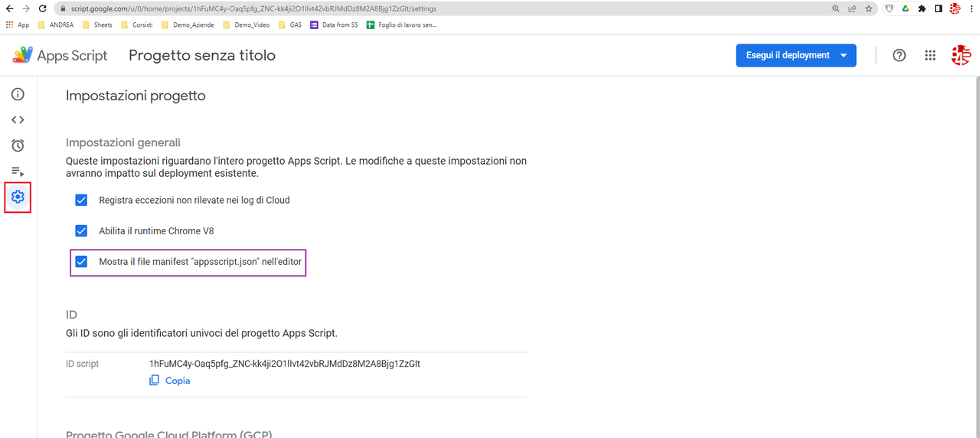This screenshot has width=980, height=438.
Task: Click the browser address bar URL
Action: [x=254, y=9]
